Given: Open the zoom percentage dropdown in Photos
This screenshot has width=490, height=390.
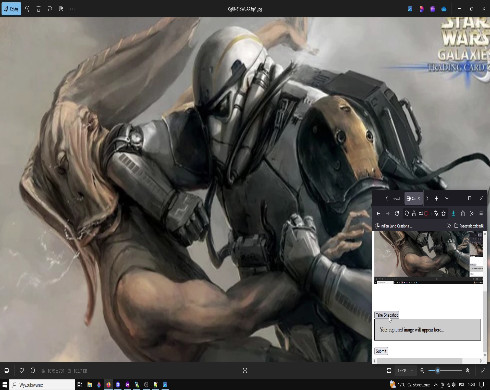Looking at the screenshot, I should pos(405,370).
